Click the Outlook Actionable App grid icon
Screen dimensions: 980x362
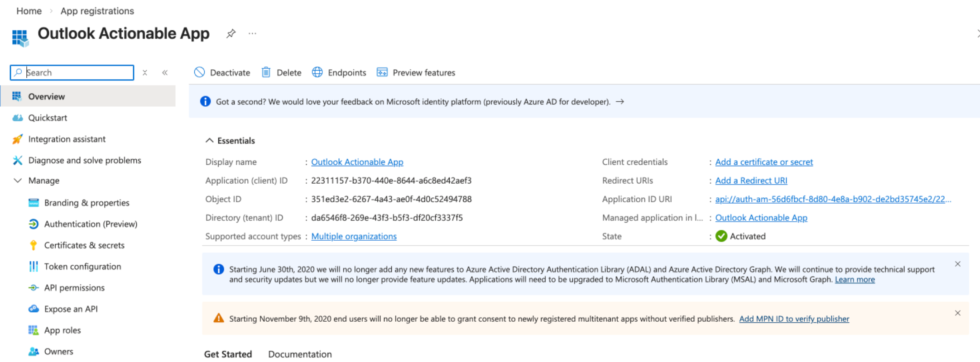click(x=20, y=38)
